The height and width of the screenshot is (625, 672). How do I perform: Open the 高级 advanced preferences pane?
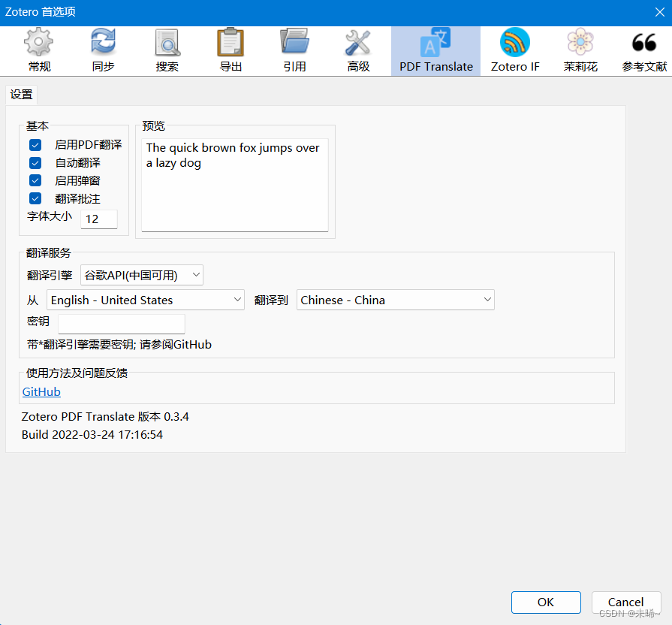tap(358, 50)
